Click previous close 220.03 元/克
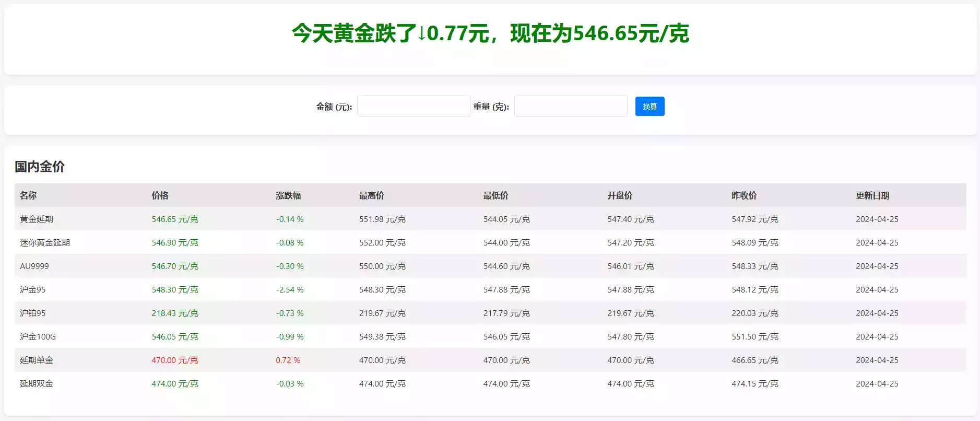Image resolution: width=980 pixels, height=421 pixels. [755, 313]
